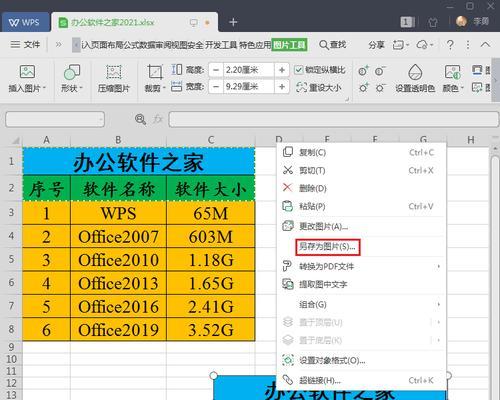Expand the Crop (裁剪) dropdown arrow

[164, 88]
